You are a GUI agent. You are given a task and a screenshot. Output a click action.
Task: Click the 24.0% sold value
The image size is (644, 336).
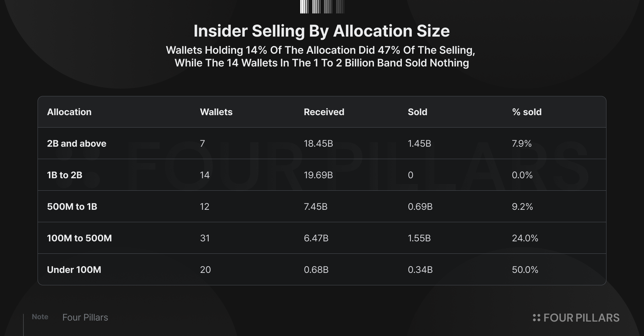[x=525, y=238]
